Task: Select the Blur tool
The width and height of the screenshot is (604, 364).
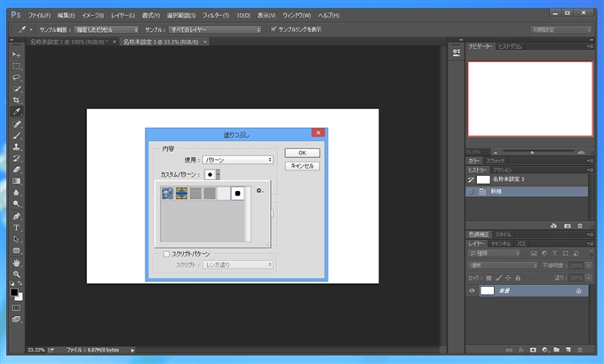Action: pos(16,192)
